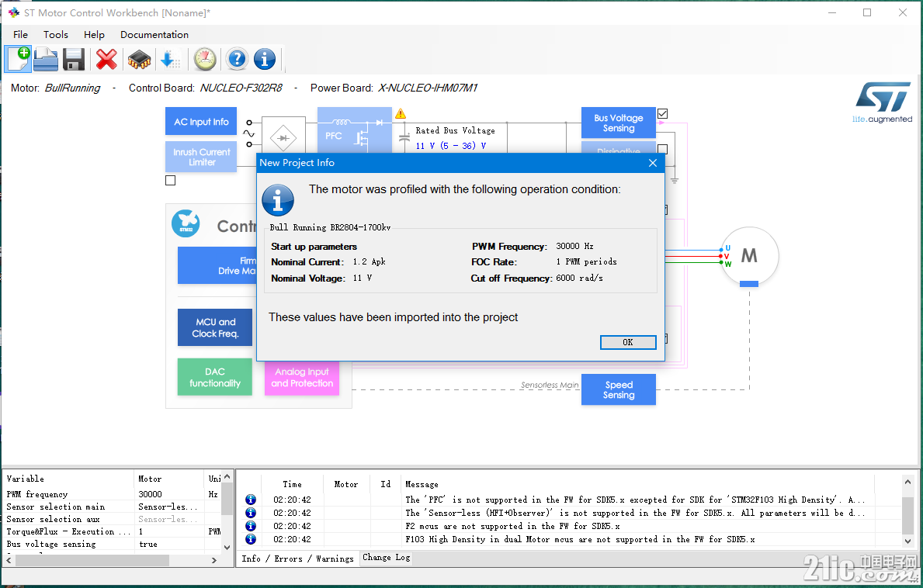Image resolution: width=923 pixels, height=588 pixels.
Task: Switch to Change Log tab
Action: point(386,558)
